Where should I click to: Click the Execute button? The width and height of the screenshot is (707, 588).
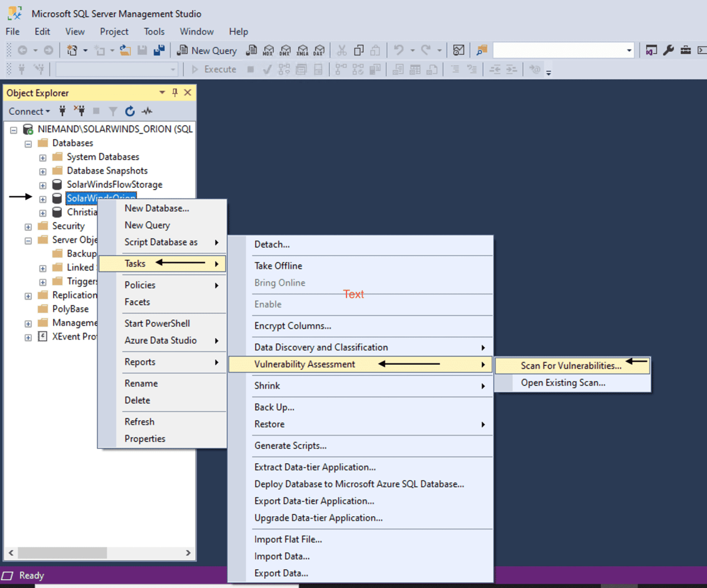(214, 70)
